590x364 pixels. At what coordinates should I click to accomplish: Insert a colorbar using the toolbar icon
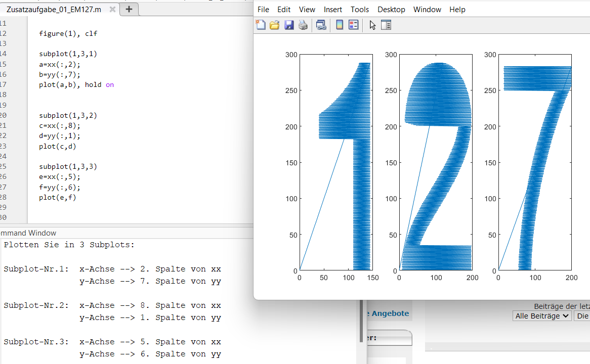pyautogui.click(x=340, y=25)
